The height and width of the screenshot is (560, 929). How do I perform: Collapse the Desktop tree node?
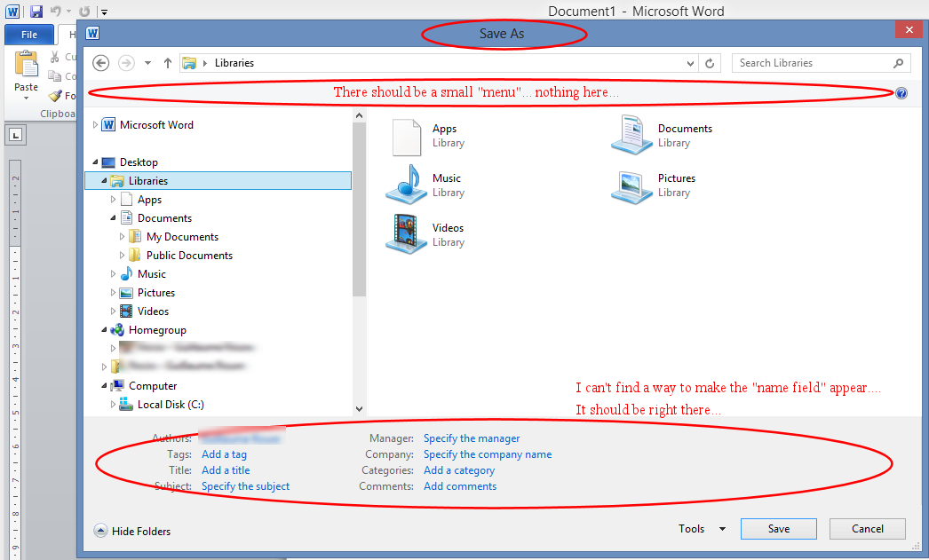click(x=95, y=162)
